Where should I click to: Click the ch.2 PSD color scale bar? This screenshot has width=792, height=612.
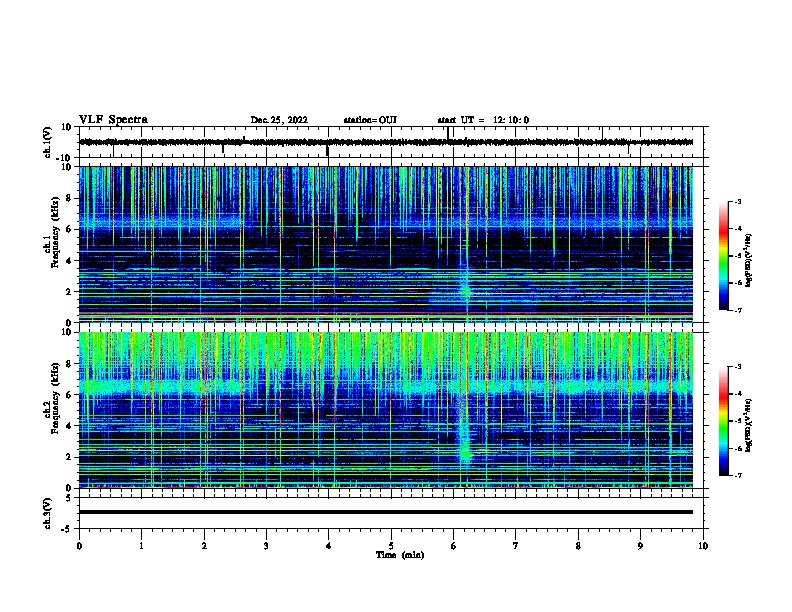pos(724,421)
